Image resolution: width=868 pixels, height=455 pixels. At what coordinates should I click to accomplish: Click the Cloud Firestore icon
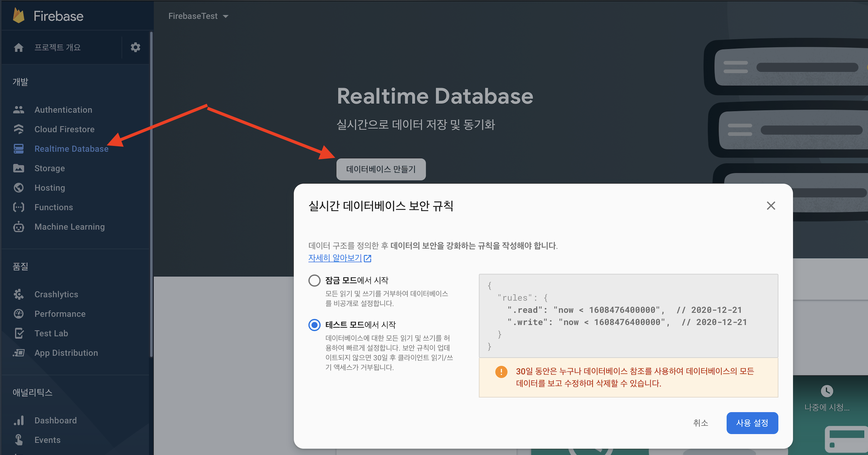[18, 129]
